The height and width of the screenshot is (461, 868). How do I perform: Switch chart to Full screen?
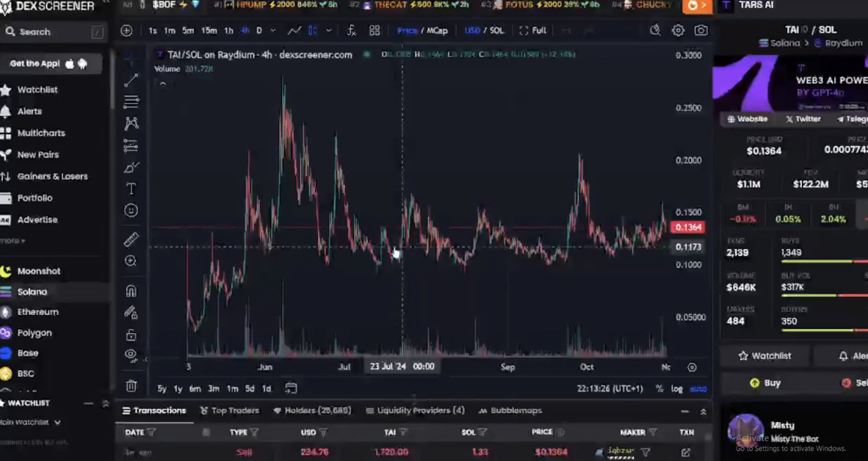click(532, 30)
